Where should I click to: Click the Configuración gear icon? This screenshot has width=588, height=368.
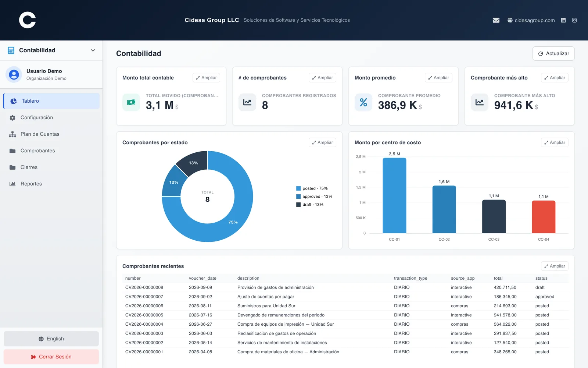12,118
